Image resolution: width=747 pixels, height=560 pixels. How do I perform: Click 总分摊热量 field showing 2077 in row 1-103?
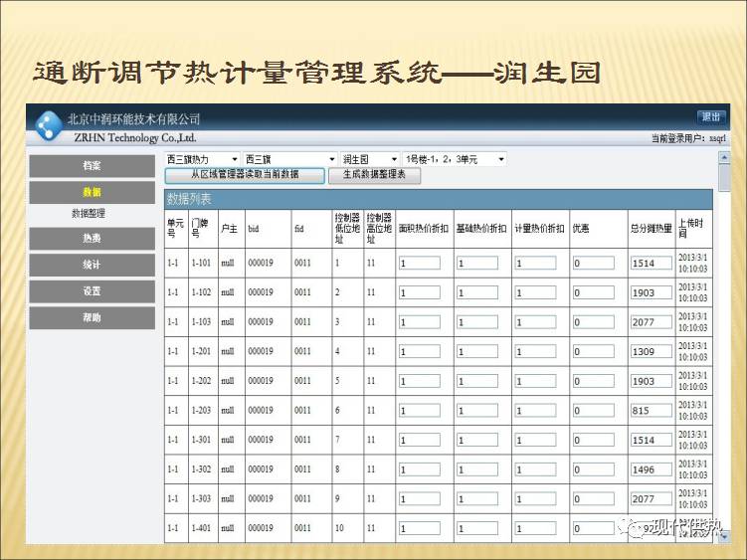point(652,322)
